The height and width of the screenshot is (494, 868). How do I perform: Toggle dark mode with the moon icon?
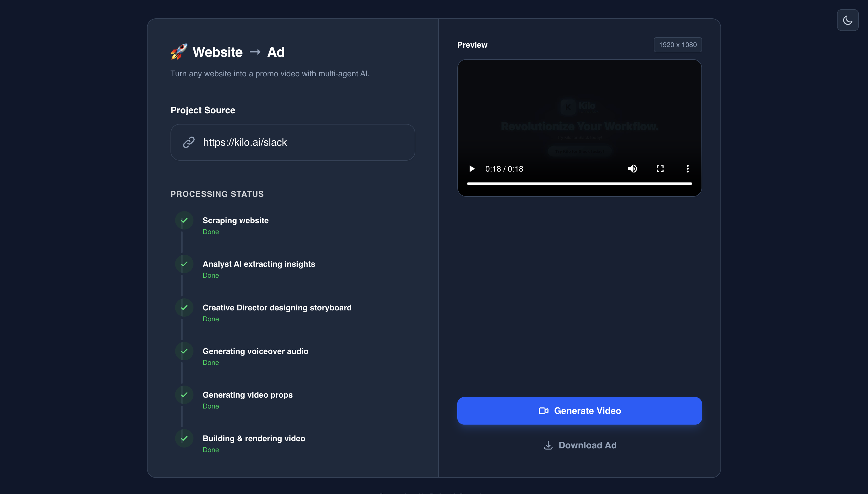(847, 20)
